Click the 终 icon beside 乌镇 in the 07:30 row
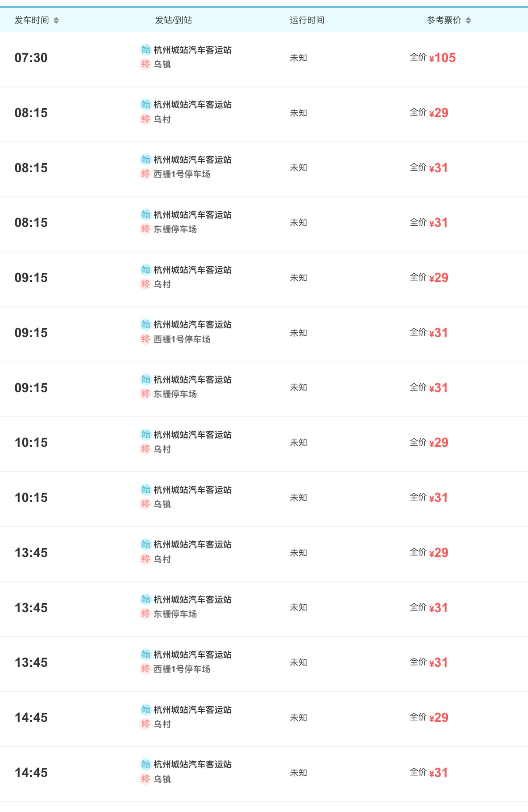 pos(145,64)
